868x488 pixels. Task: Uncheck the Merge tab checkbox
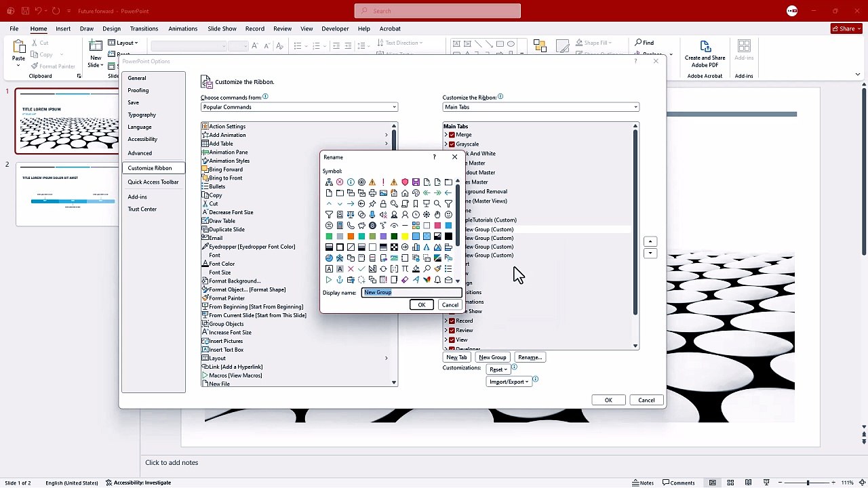[x=452, y=135]
